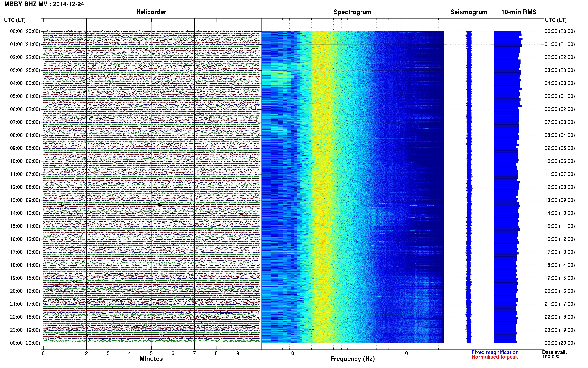Click the black event burst on the 13:20 helicorder trace
This screenshot has width=588, height=368.
click(159, 204)
